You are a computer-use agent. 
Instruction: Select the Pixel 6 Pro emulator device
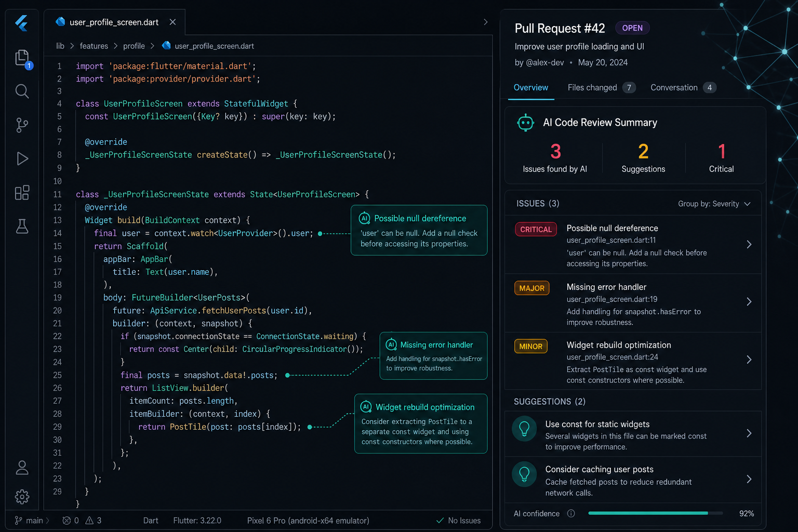308,520
